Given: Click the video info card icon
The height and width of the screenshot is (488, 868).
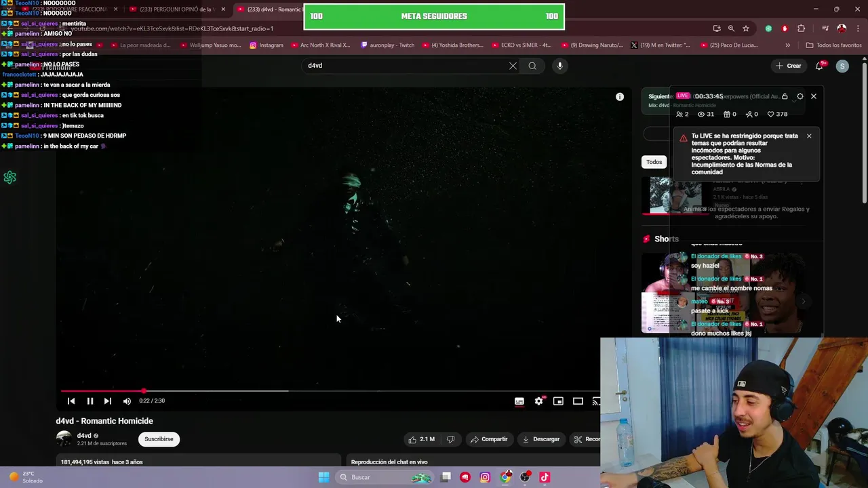Looking at the screenshot, I should 619,97.
